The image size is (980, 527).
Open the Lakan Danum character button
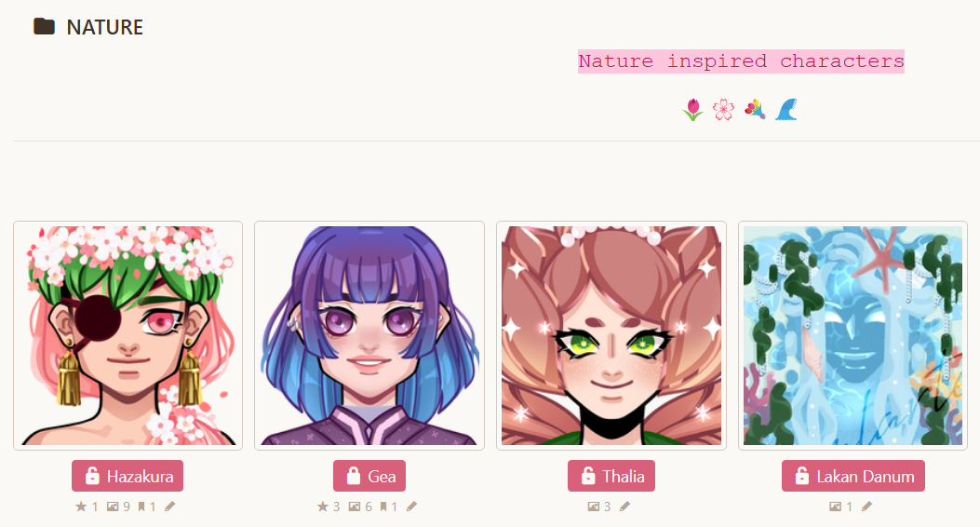[853, 477]
